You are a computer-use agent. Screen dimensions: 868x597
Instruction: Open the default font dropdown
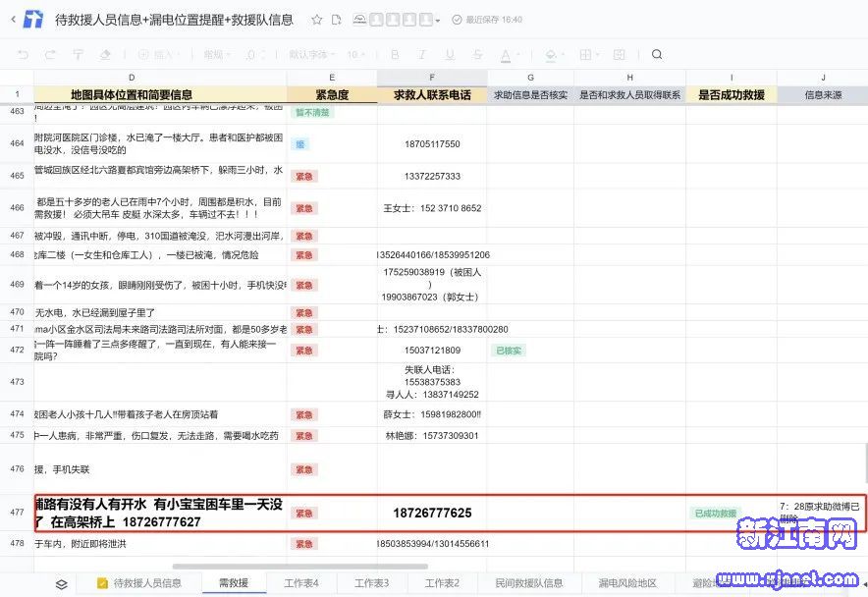[x=311, y=54]
